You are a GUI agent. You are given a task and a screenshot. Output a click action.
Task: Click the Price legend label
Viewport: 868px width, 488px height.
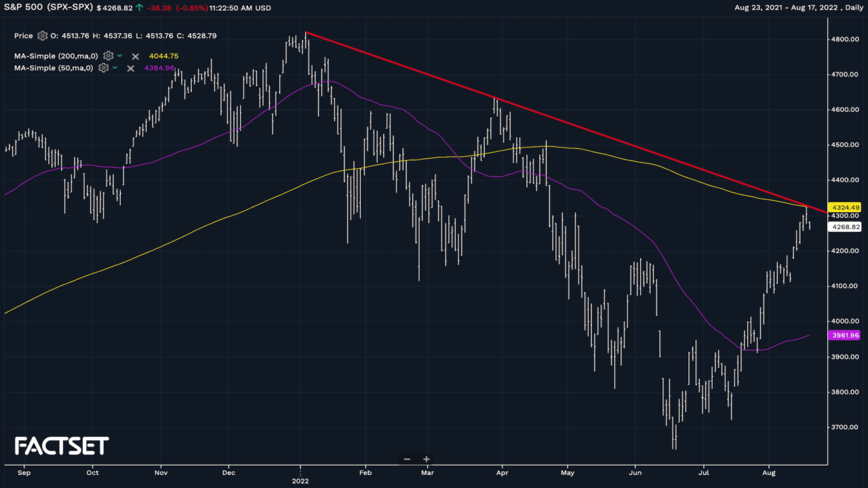(23, 35)
